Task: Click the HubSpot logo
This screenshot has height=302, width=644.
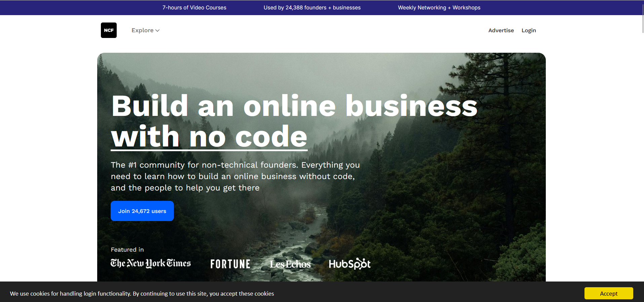Action: pyautogui.click(x=350, y=264)
